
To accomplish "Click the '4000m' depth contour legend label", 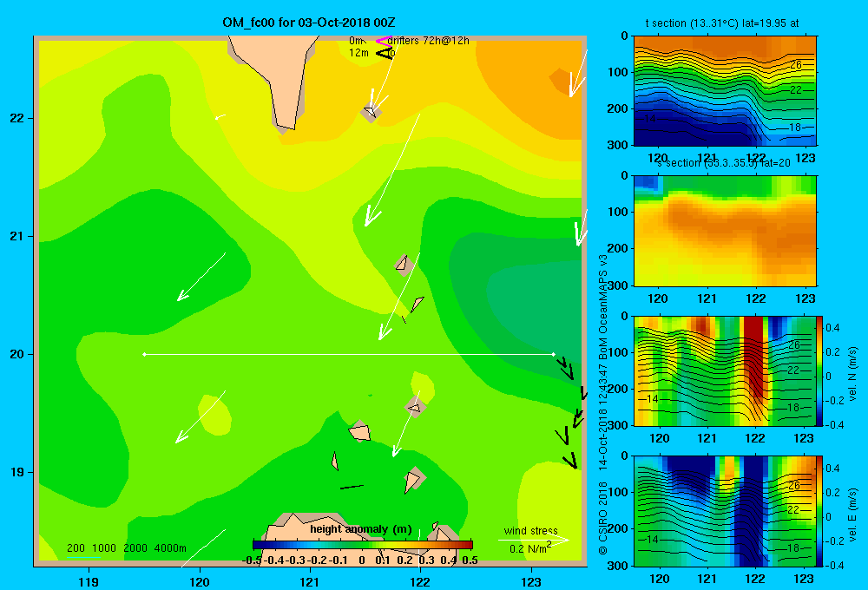I will click(x=170, y=548).
